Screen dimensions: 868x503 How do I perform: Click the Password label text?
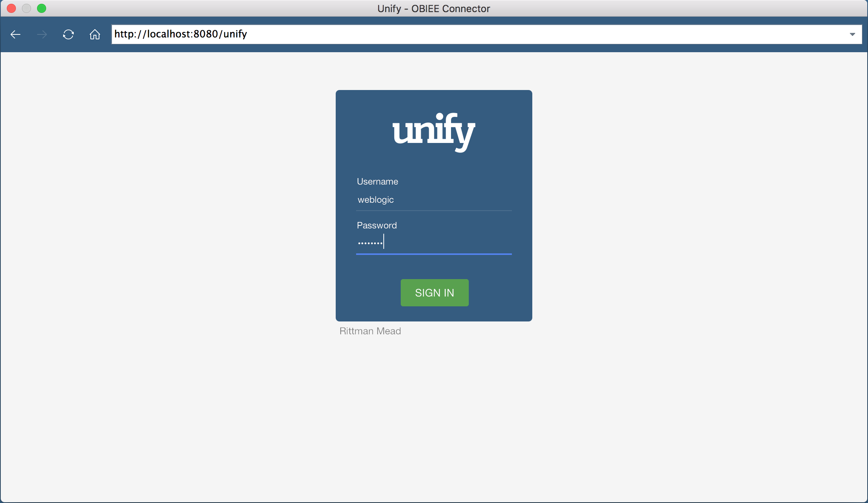(377, 225)
